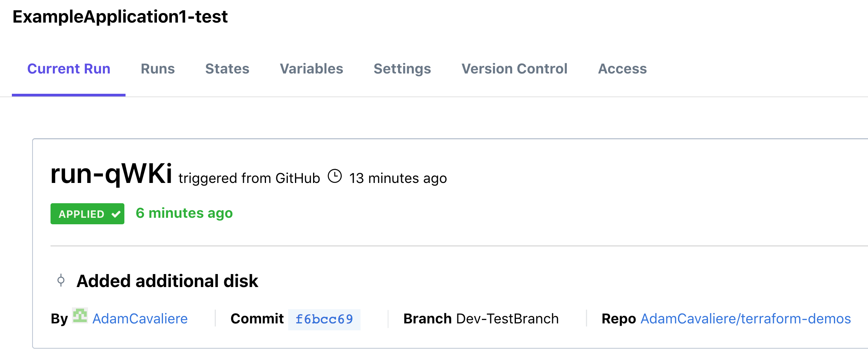Click the run-qWKi run heading
This screenshot has width=868, height=359.
(111, 174)
